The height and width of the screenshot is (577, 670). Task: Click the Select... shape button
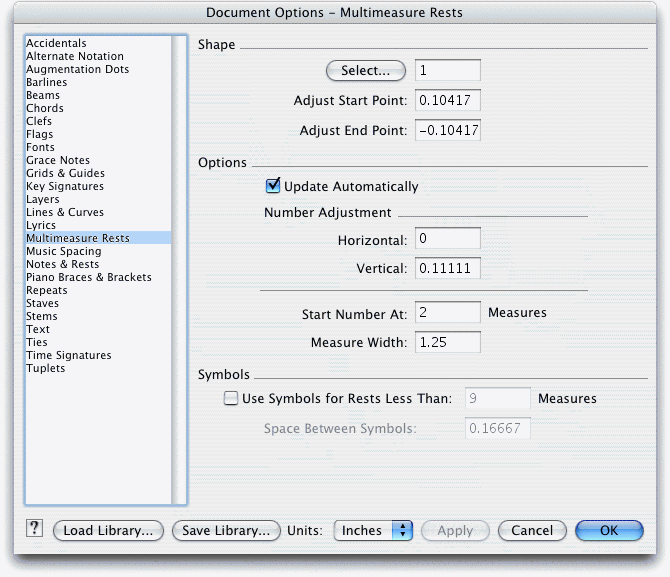point(366,71)
